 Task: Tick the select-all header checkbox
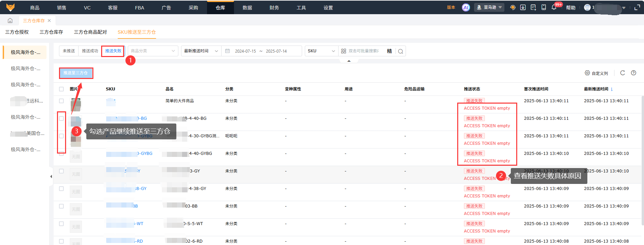pyautogui.click(x=61, y=89)
